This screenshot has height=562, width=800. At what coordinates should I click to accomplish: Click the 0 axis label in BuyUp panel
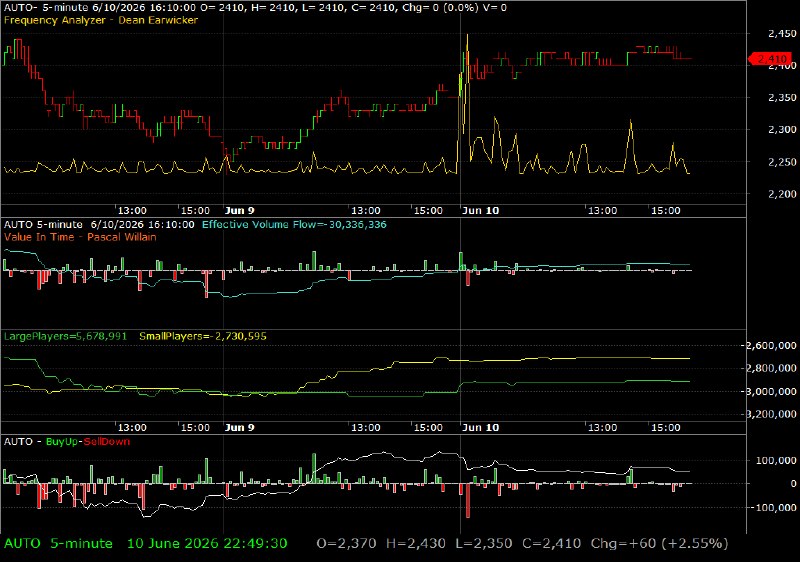click(793, 483)
